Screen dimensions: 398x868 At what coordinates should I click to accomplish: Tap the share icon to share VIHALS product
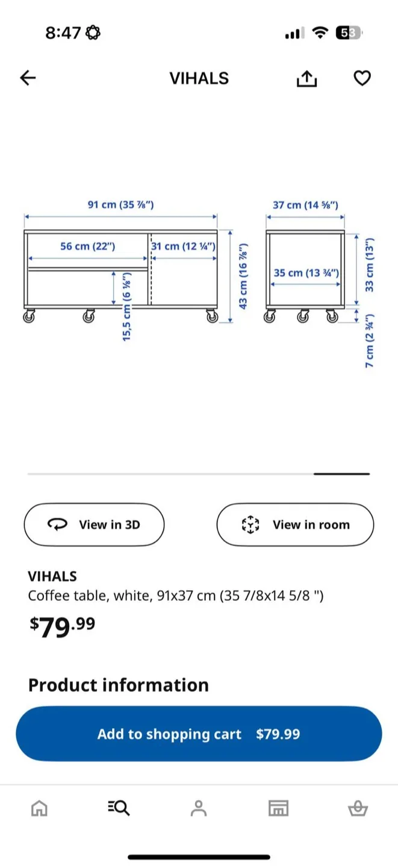[x=306, y=78]
